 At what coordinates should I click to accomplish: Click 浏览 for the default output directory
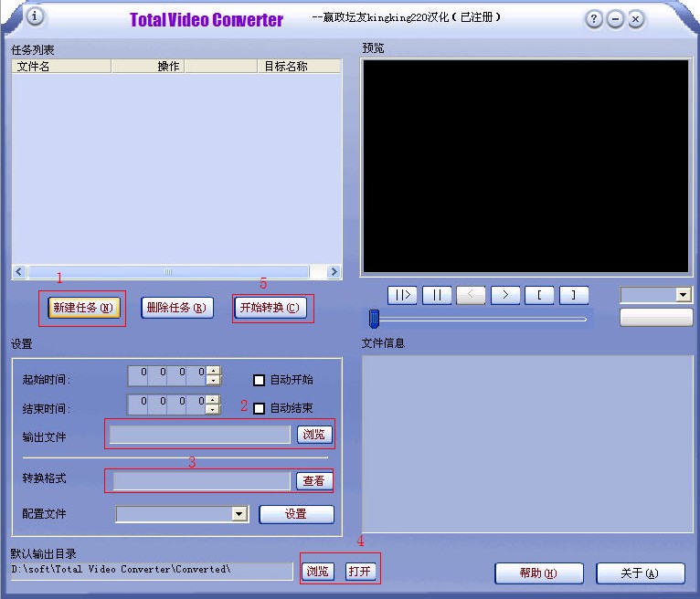coord(317,572)
